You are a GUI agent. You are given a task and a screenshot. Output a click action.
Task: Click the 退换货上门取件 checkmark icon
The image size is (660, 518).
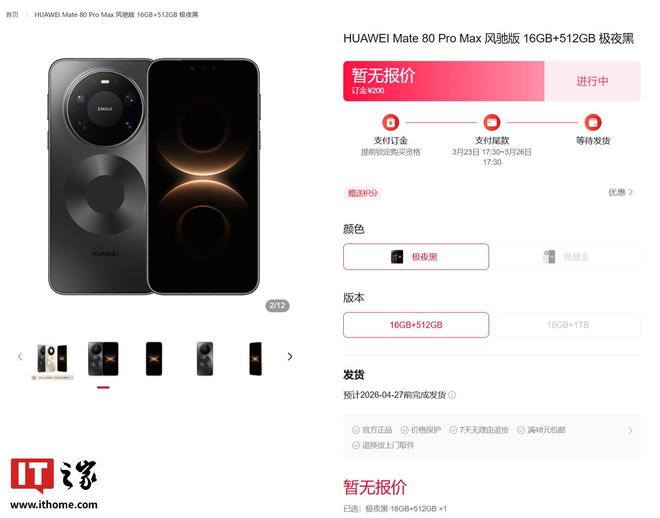point(355,444)
